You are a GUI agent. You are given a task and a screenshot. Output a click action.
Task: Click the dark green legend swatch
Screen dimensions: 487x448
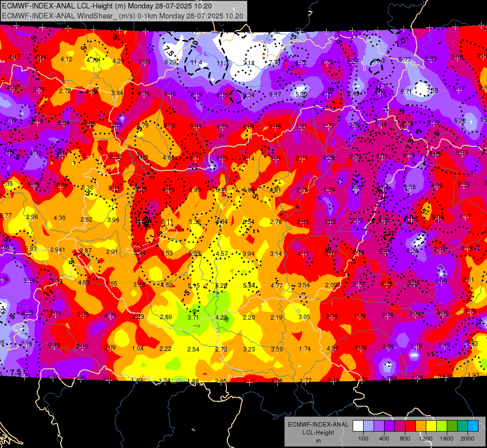pyautogui.click(x=452, y=426)
